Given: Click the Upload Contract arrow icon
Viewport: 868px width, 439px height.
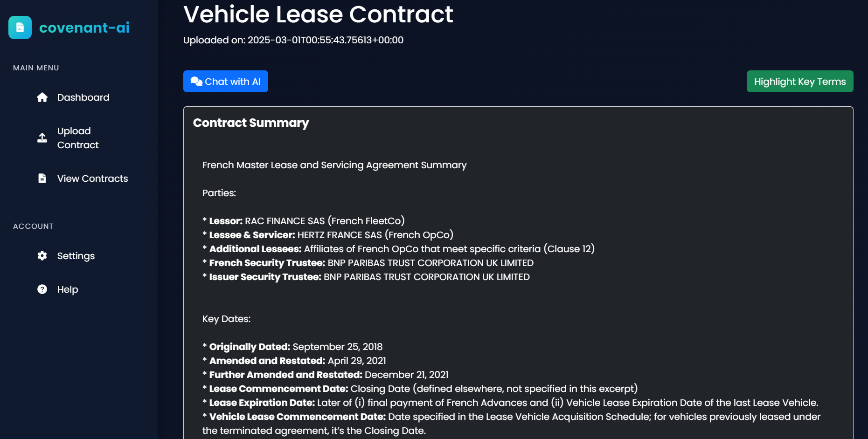Looking at the screenshot, I should pos(42,138).
